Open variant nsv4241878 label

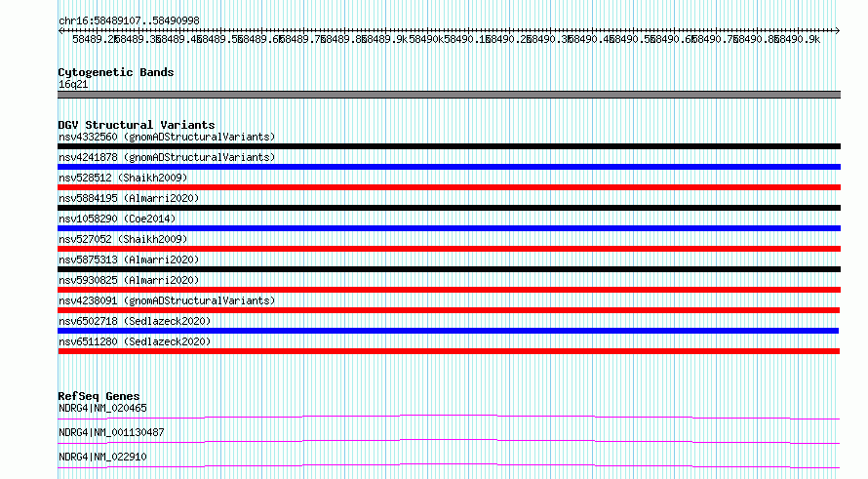coord(167,157)
